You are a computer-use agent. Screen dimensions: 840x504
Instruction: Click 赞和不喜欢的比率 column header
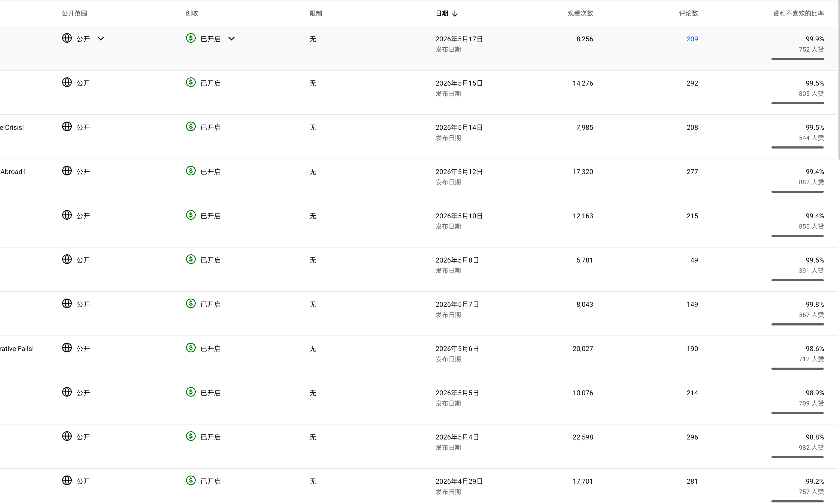(x=798, y=14)
